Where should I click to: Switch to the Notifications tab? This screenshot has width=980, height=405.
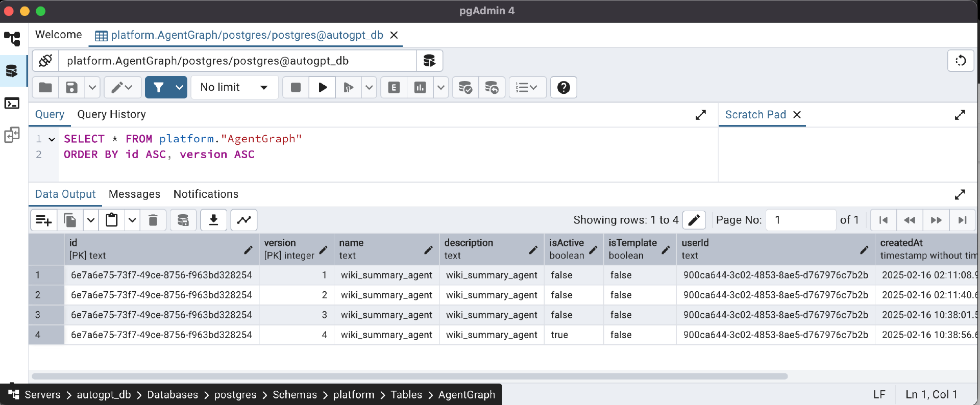point(206,194)
